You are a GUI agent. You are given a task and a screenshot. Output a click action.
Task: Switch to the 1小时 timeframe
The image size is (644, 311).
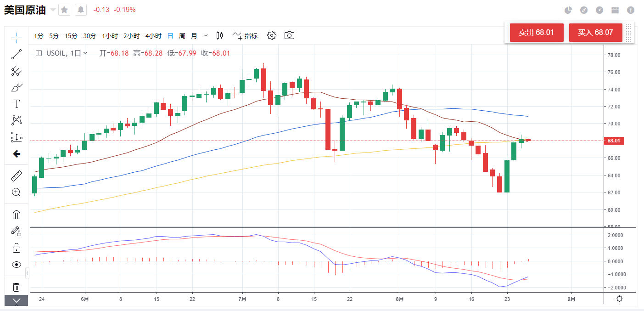click(x=110, y=35)
